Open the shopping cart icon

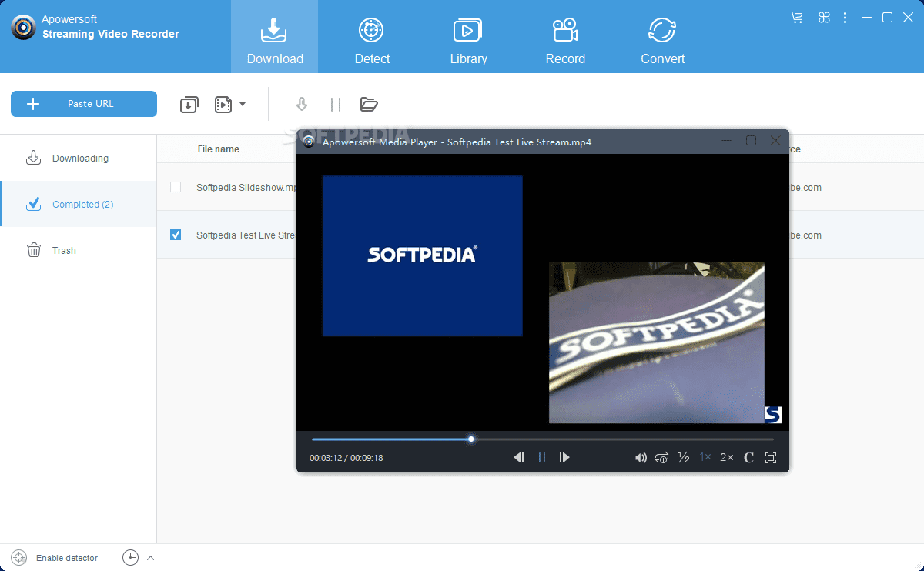click(796, 17)
